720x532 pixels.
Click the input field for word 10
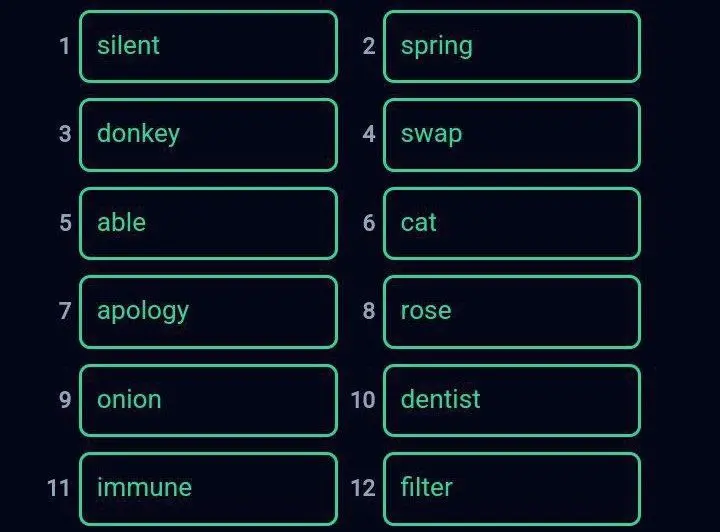[512, 401]
